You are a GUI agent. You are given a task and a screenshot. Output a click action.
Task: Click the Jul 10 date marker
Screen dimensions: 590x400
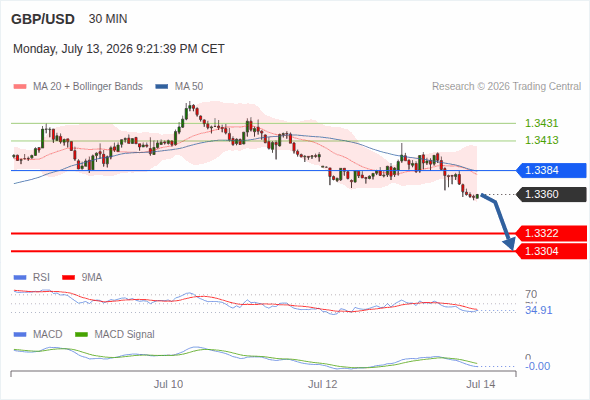pos(168,384)
